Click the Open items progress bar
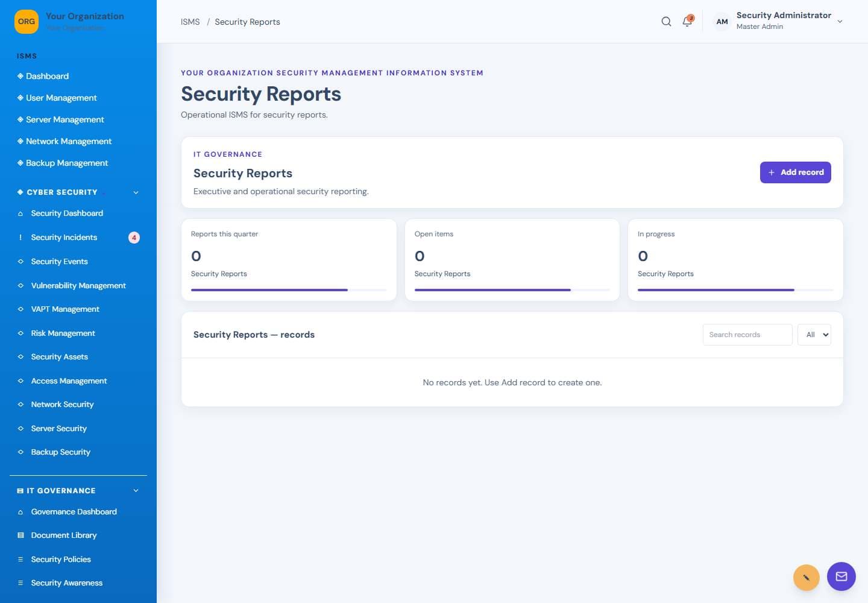This screenshot has width=868, height=603. coord(512,290)
